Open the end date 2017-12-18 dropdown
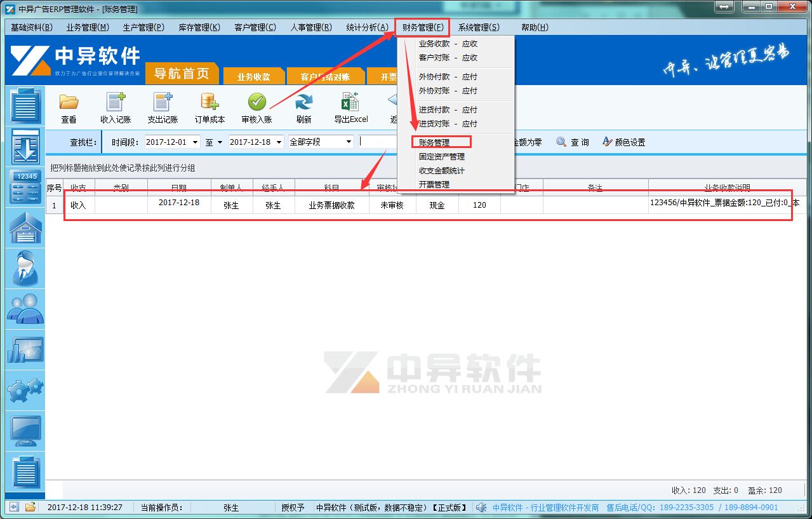 278,142
